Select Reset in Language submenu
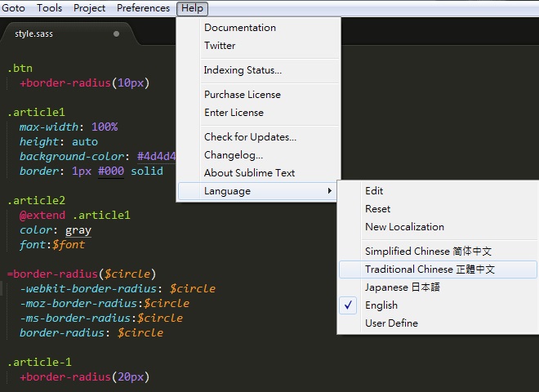The image size is (539, 392). tap(437, 209)
